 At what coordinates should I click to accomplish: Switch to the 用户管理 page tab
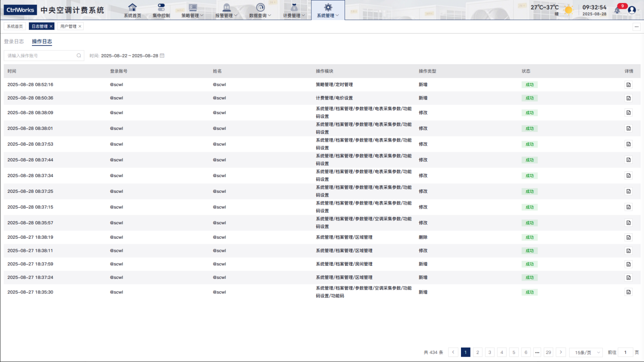pyautogui.click(x=68, y=26)
